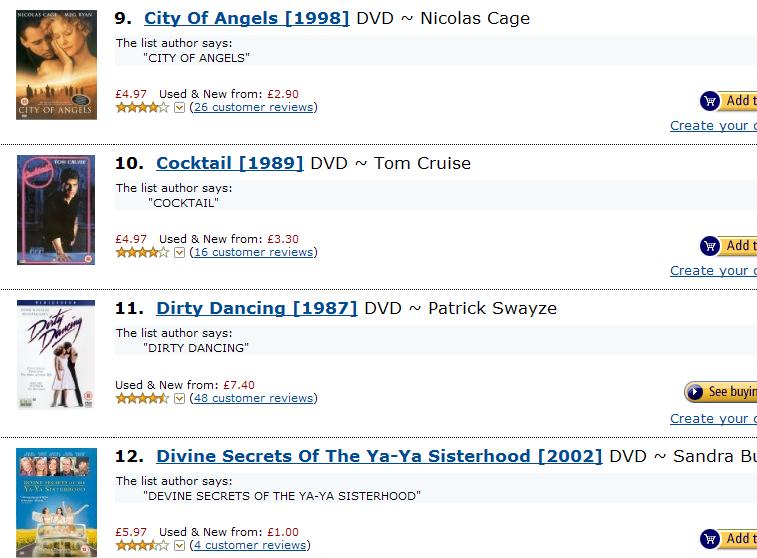
Task: Add Cocktail DVD to basket
Action: [729, 246]
